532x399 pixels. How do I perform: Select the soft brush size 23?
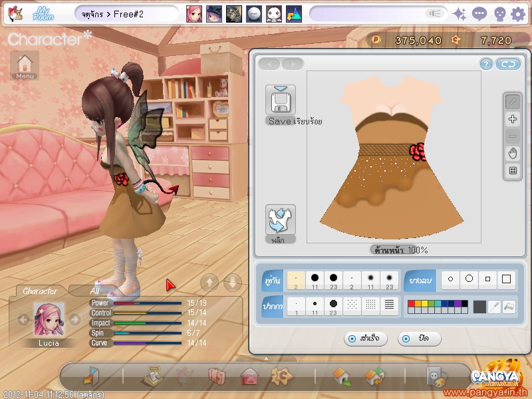(x=389, y=280)
